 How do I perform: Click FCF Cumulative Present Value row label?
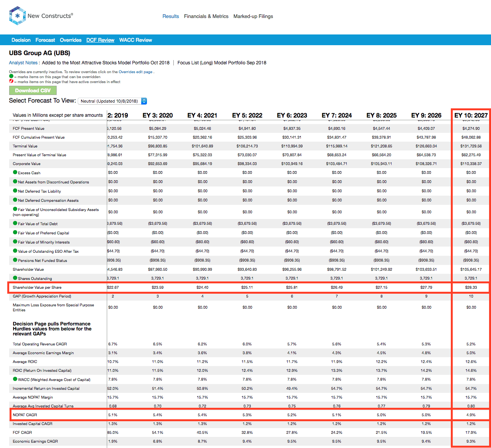(x=39, y=137)
